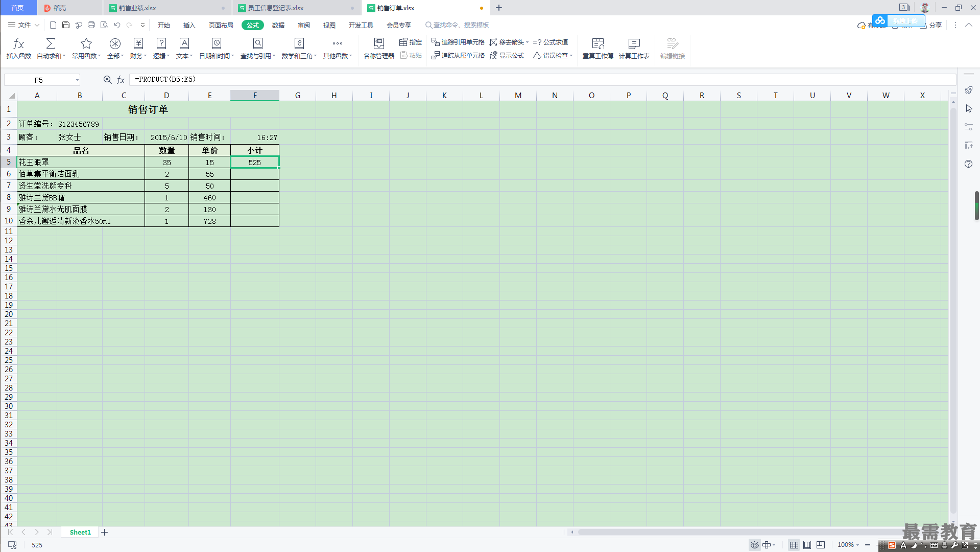Switch to the Start (开始) ribbon tab

pos(163,25)
